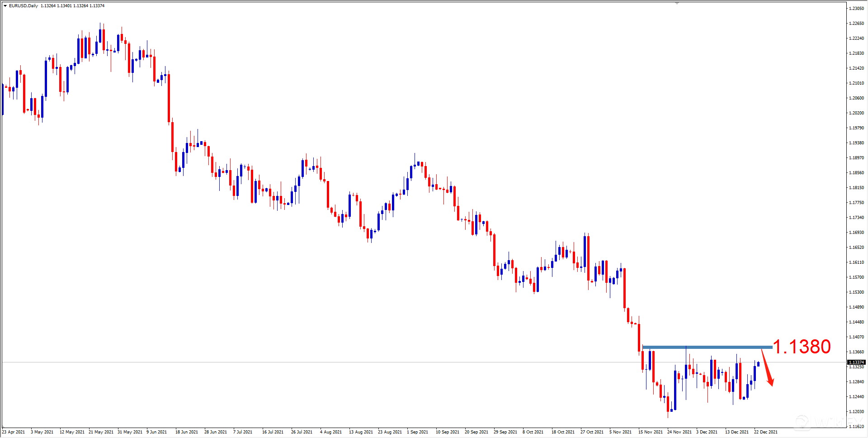The width and height of the screenshot is (868, 438).
Task: Open the dropdown arrow beside EURUSD,Daily
Action: (x=5, y=6)
